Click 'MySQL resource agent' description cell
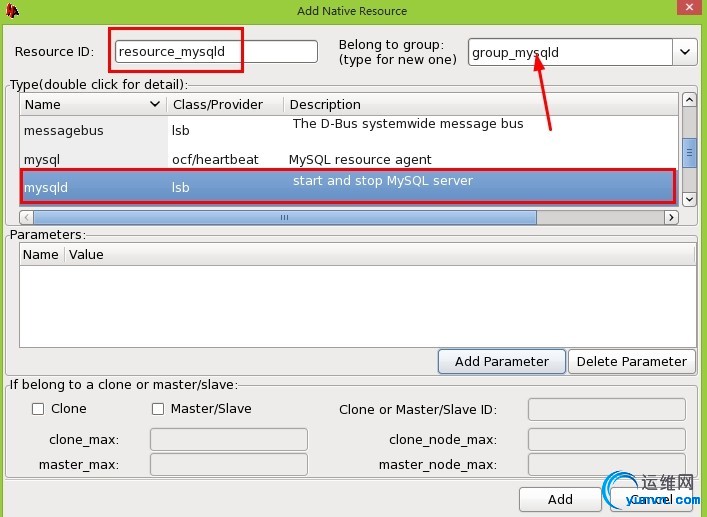This screenshot has height=517, width=707. 360,160
